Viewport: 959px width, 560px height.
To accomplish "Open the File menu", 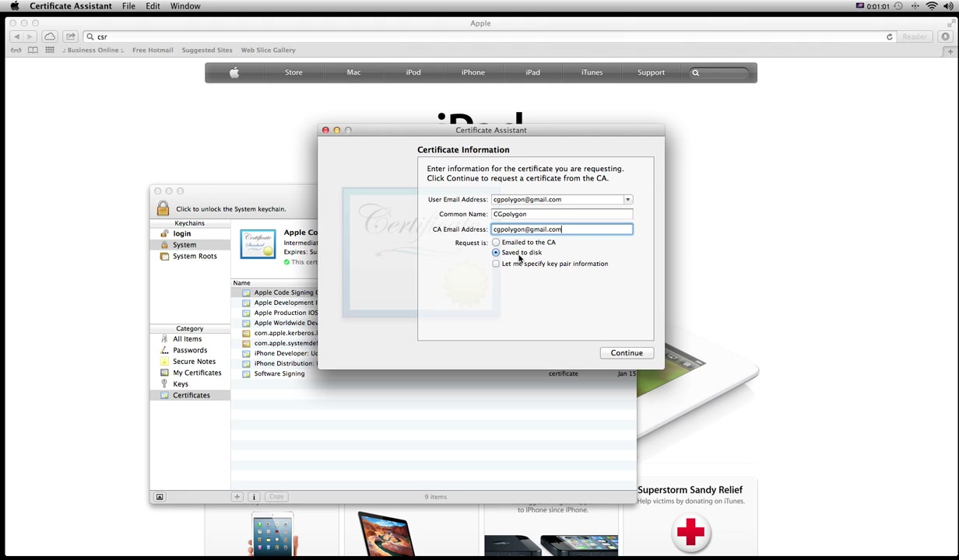I will pyautogui.click(x=128, y=6).
